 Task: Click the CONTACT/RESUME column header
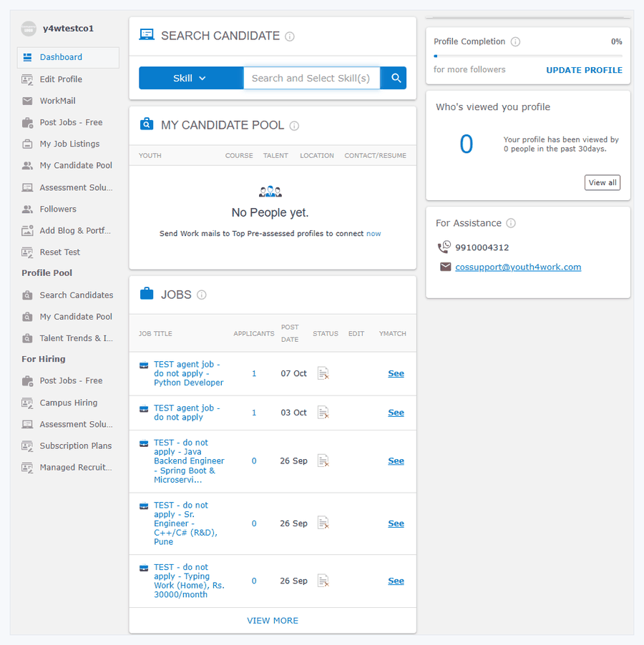375,155
